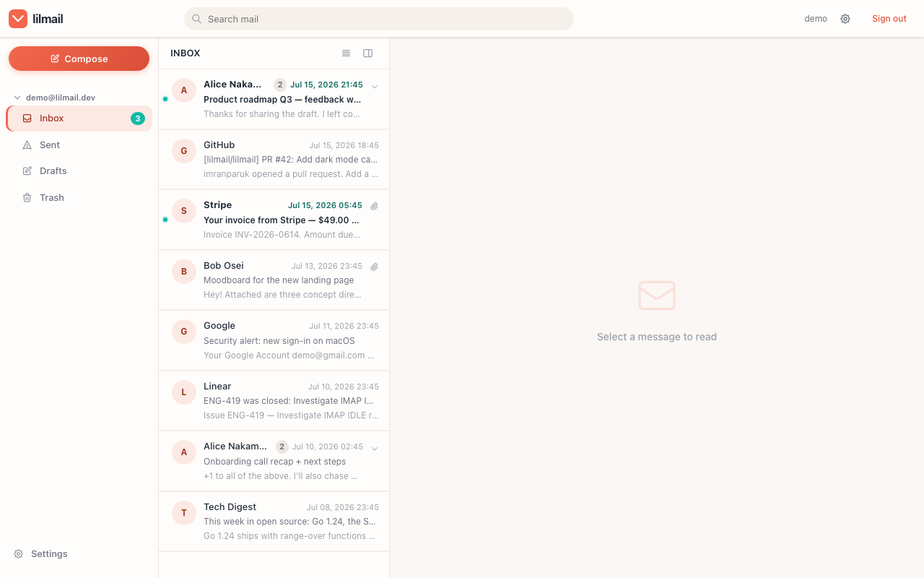Click the Sent folder icon
Image resolution: width=924 pixels, height=578 pixels.
point(27,145)
